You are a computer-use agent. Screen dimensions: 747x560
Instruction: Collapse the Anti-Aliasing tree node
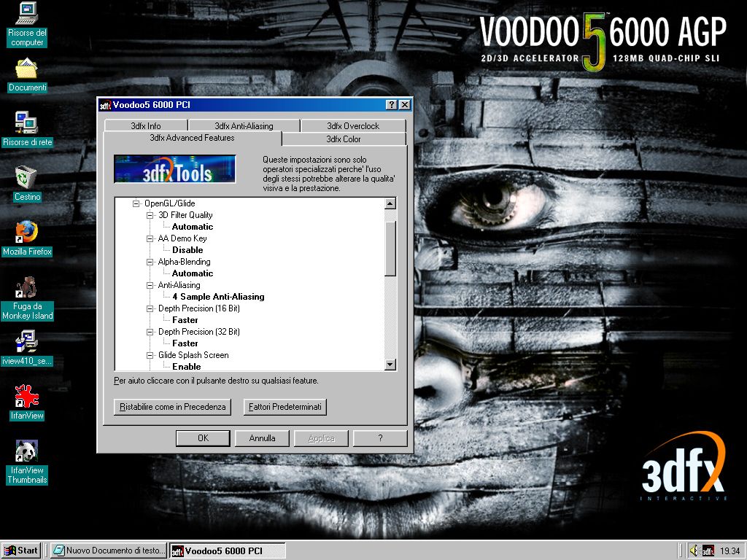150,285
